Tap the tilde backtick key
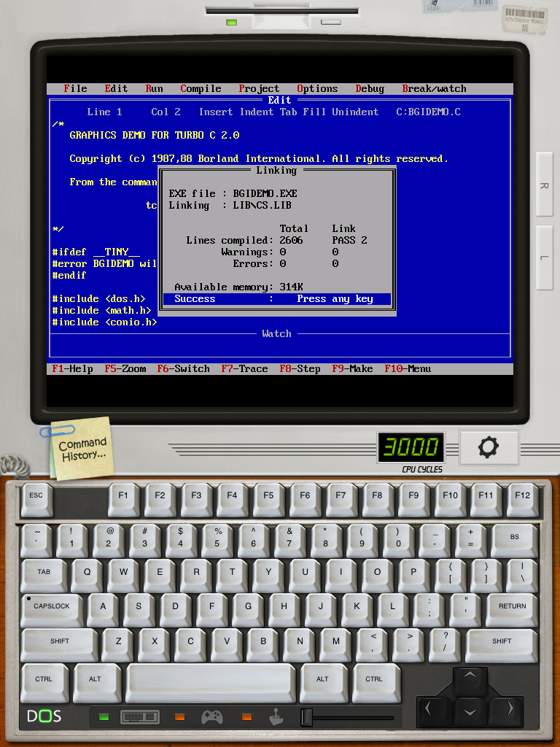 tap(36, 540)
